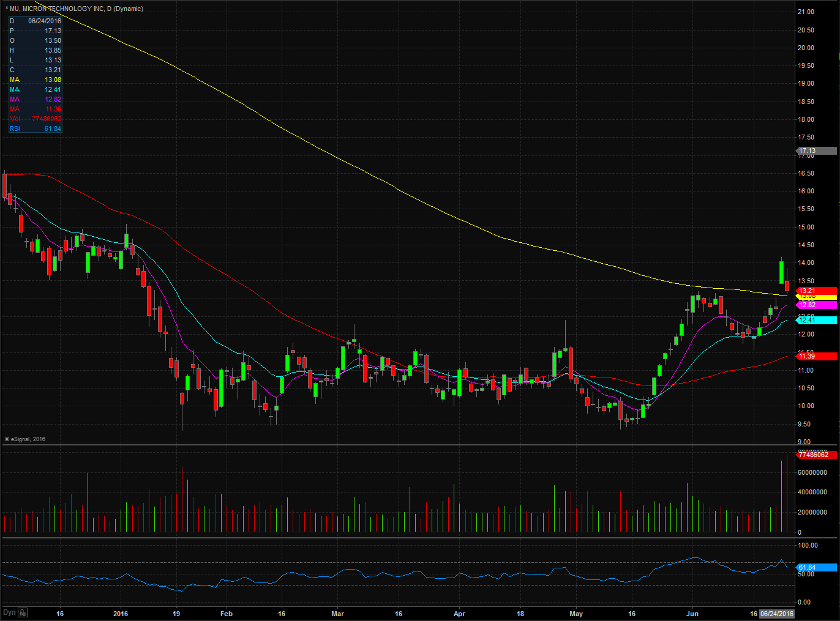Click the Jun label on the time axis
This screenshot has width=840, height=621.
(692, 614)
